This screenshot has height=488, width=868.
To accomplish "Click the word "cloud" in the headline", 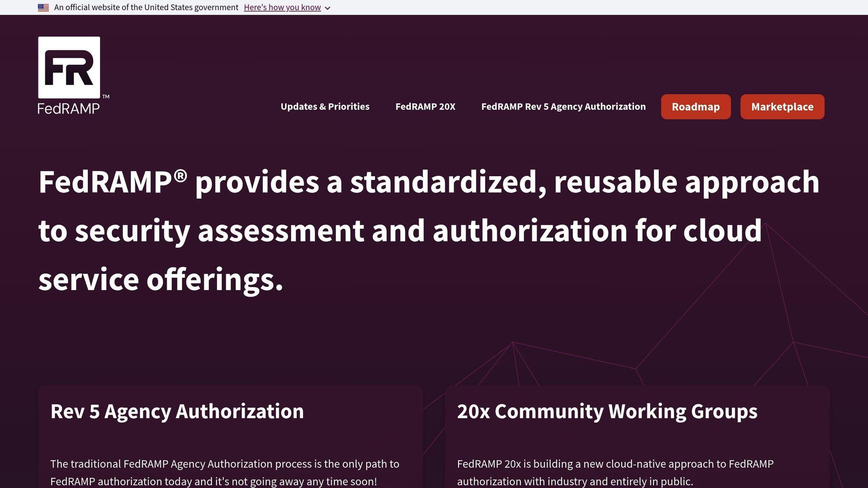I will pos(722,231).
